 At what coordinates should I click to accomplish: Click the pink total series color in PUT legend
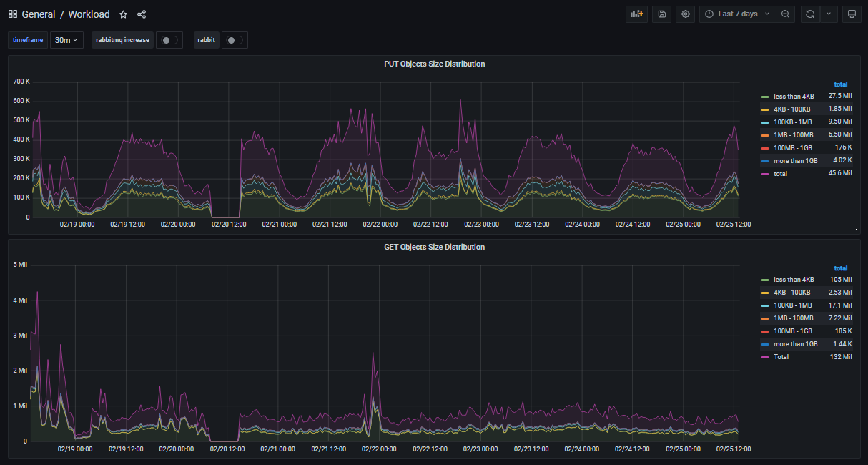[x=765, y=174]
